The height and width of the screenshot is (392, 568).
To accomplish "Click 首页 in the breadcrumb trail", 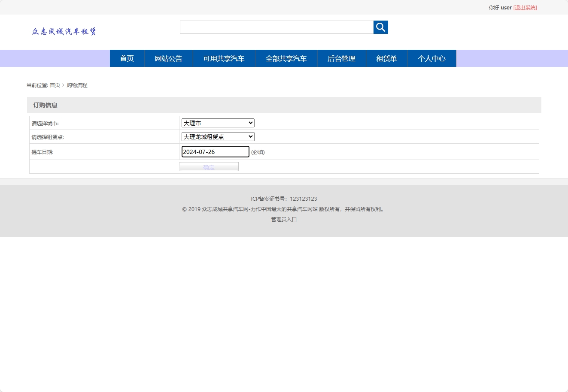I will (x=54, y=85).
